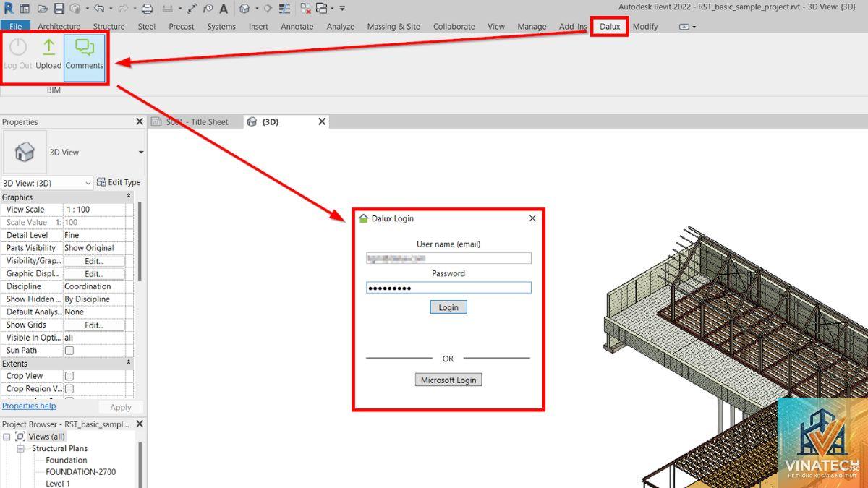
Task: Click the Properties panel vertical scrollbar
Action: pos(139,242)
